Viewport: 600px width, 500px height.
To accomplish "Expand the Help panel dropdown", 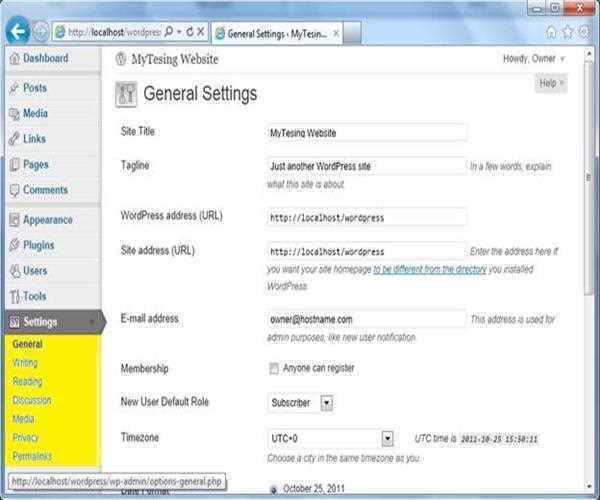I will [x=551, y=84].
